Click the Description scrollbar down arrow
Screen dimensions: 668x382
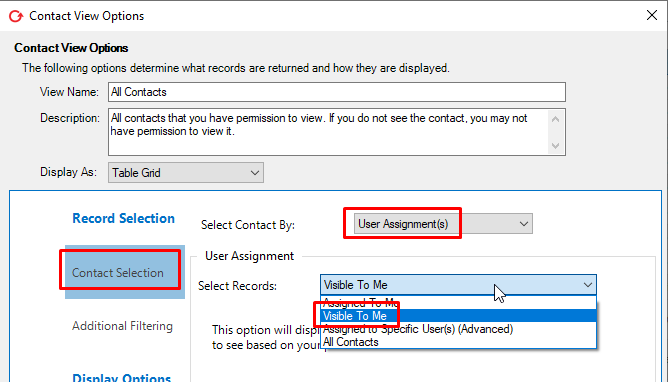click(x=555, y=146)
